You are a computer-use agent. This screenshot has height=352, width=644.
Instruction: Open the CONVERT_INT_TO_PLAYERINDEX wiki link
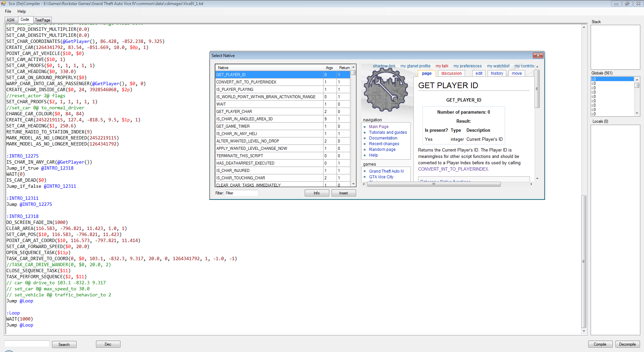click(453, 169)
